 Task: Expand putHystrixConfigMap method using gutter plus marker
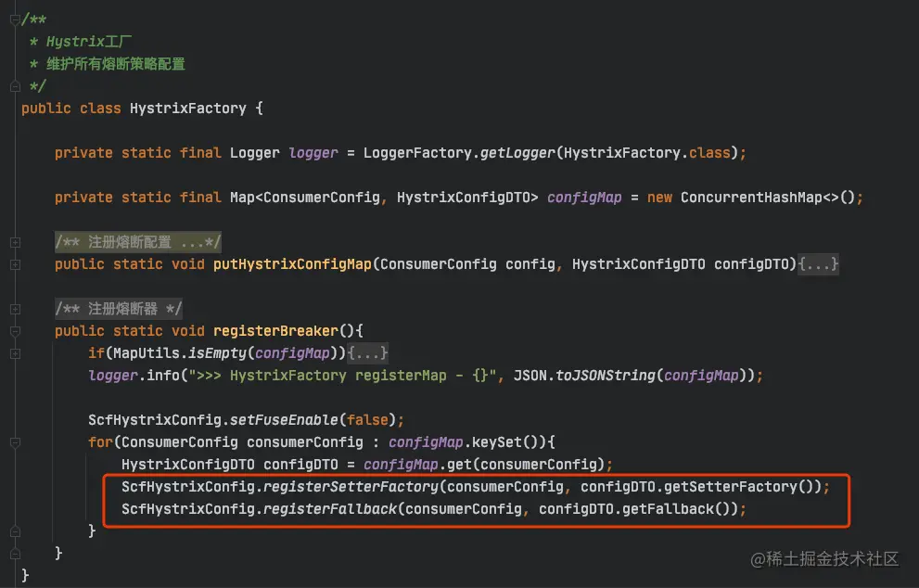tap(15, 264)
